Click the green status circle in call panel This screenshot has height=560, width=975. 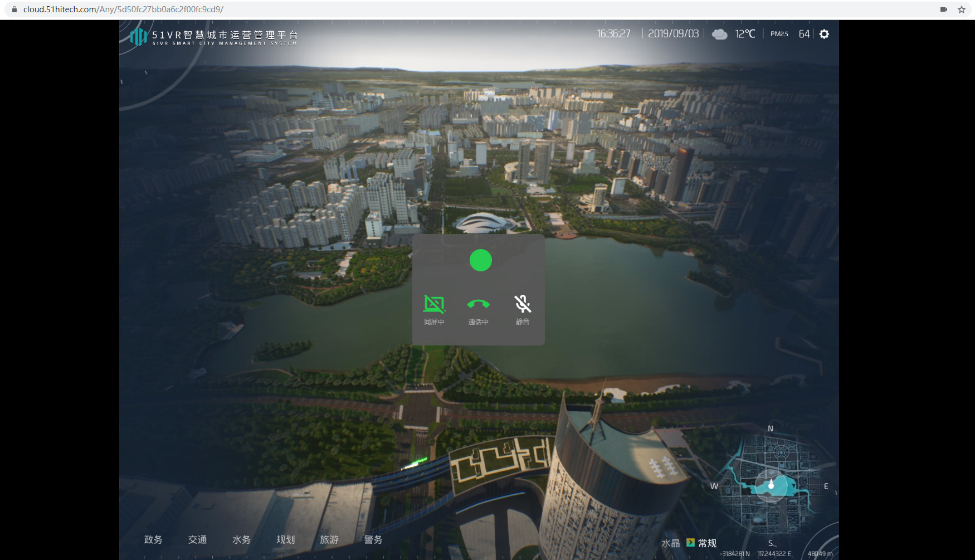click(x=481, y=260)
